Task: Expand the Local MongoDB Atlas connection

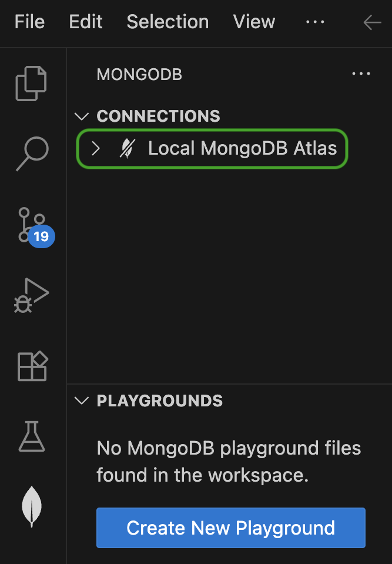Action: (96, 148)
